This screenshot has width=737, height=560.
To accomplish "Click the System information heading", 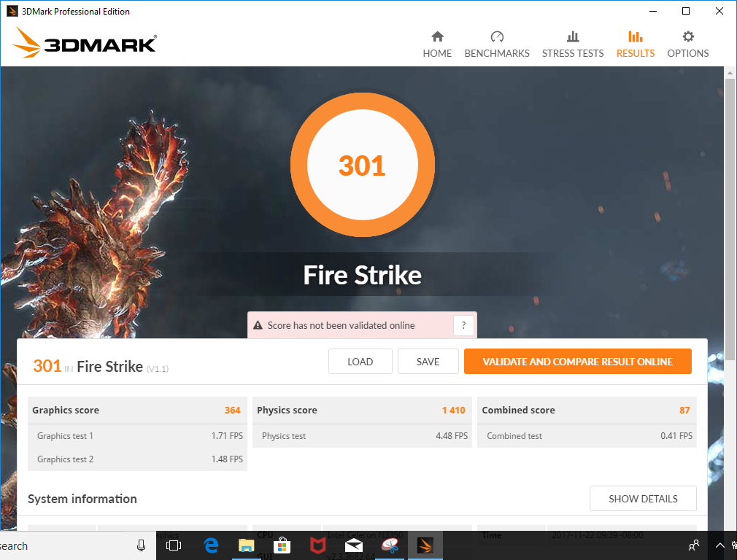I will [82, 499].
